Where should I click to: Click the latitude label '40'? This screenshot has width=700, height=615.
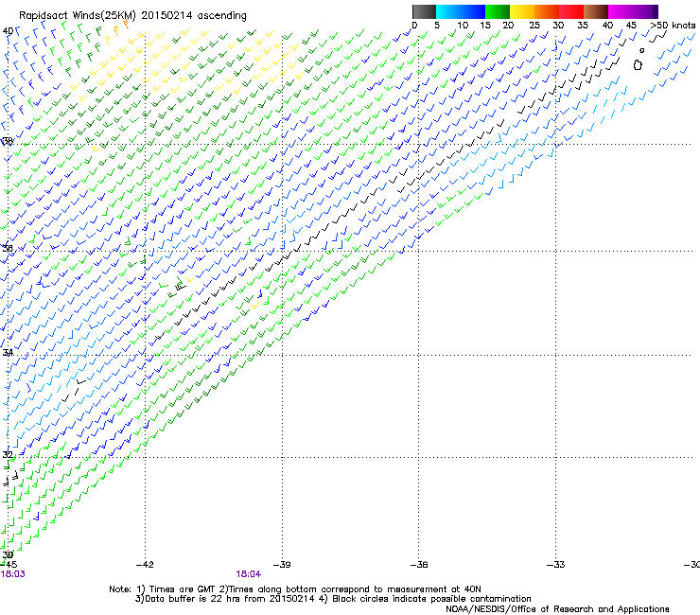tap(8, 31)
